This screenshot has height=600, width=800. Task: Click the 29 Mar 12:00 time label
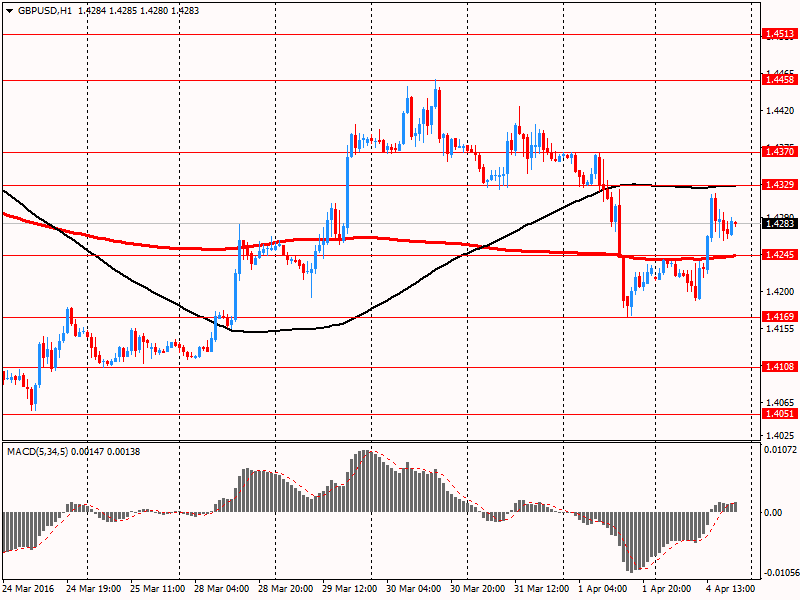click(x=349, y=589)
